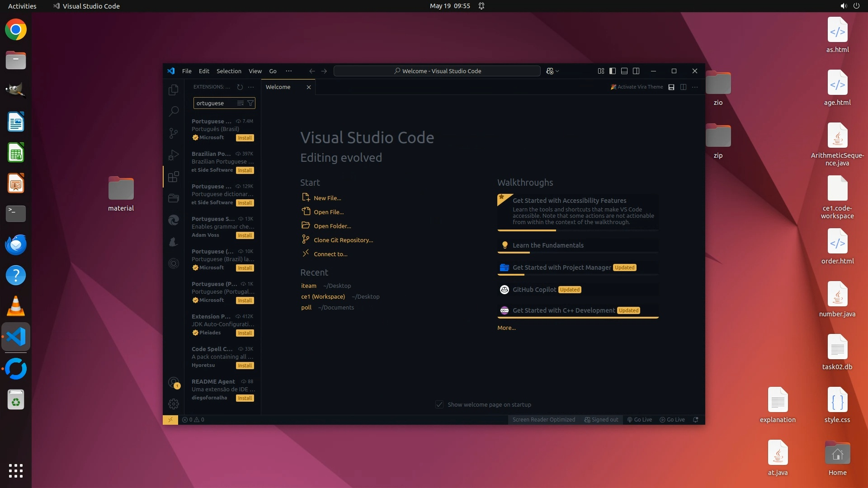Refresh the extensions list
This screenshot has height=488, width=868.
pyautogui.click(x=240, y=87)
